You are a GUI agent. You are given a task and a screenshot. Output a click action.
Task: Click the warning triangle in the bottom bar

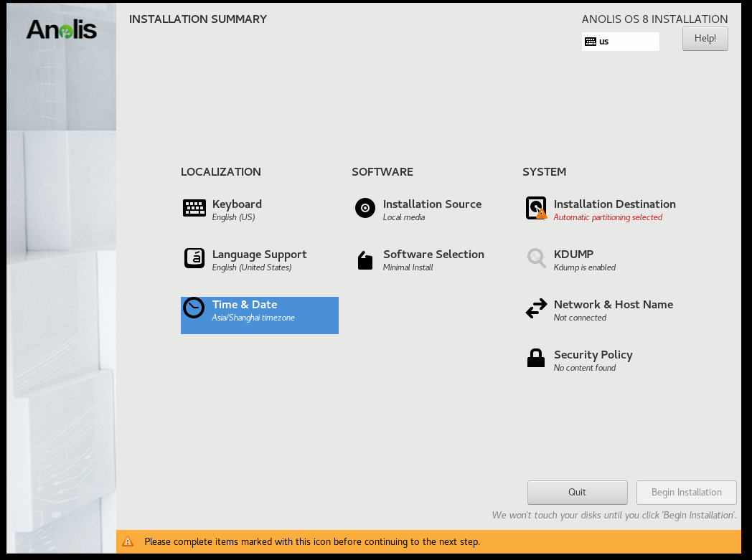pyautogui.click(x=128, y=541)
